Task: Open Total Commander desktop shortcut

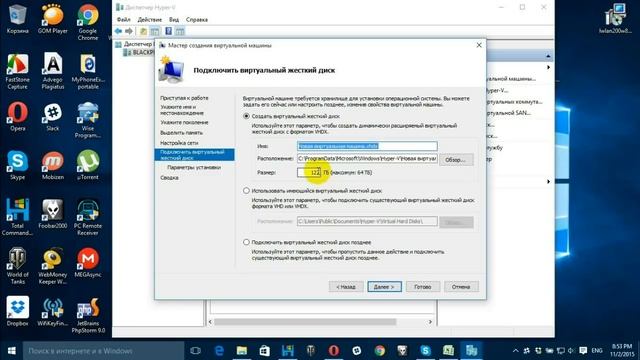Action: (x=17, y=217)
